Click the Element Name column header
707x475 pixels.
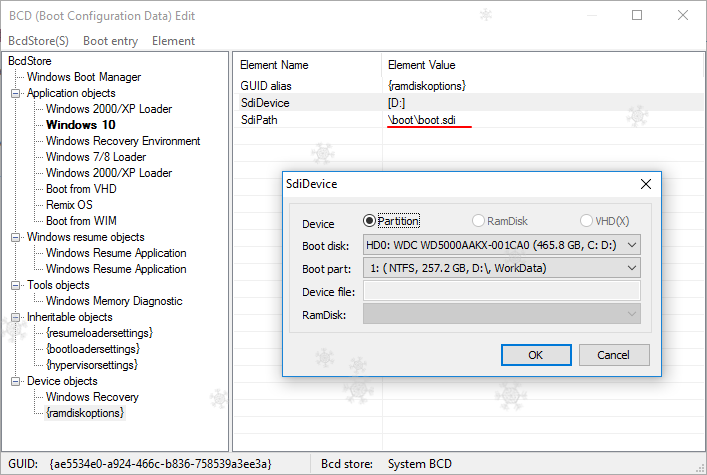(308, 65)
